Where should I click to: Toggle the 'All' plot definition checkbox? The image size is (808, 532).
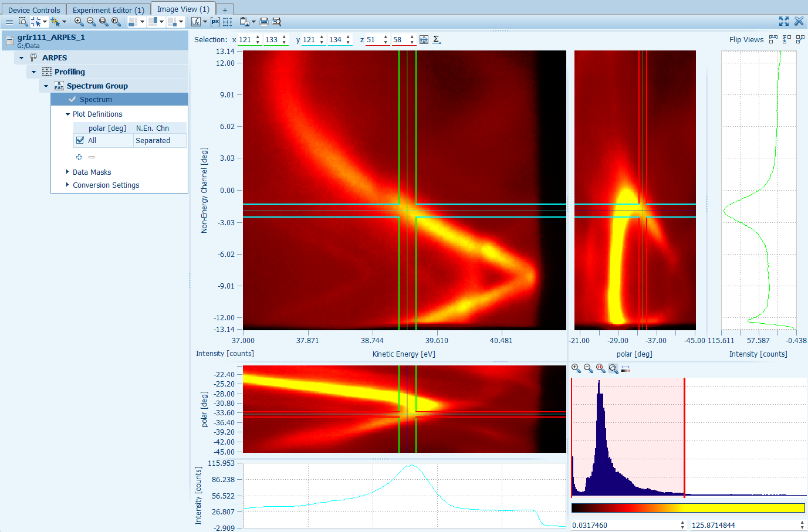(80, 140)
